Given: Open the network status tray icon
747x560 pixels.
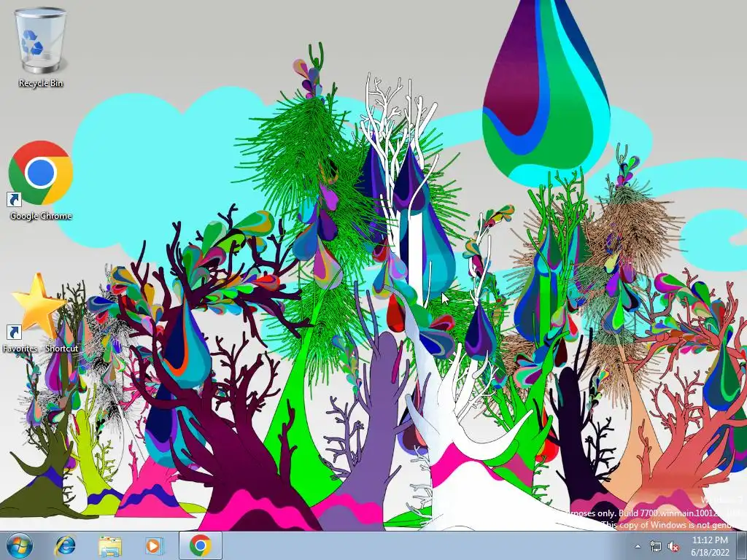Looking at the screenshot, I should click(x=656, y=546).
